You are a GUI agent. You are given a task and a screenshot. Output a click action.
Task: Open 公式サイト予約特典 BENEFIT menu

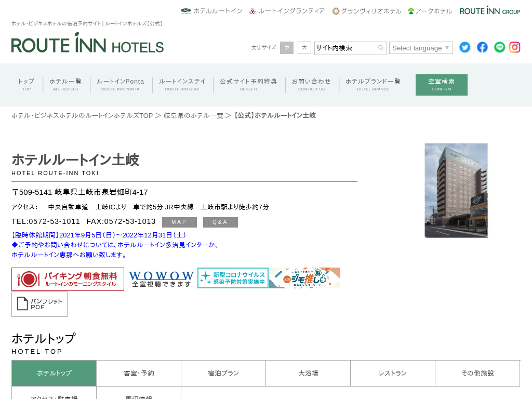pos(249,85)
